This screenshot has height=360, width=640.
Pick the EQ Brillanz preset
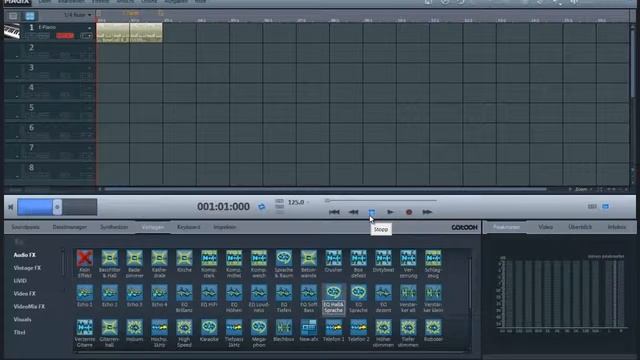(x=184, y=293)
